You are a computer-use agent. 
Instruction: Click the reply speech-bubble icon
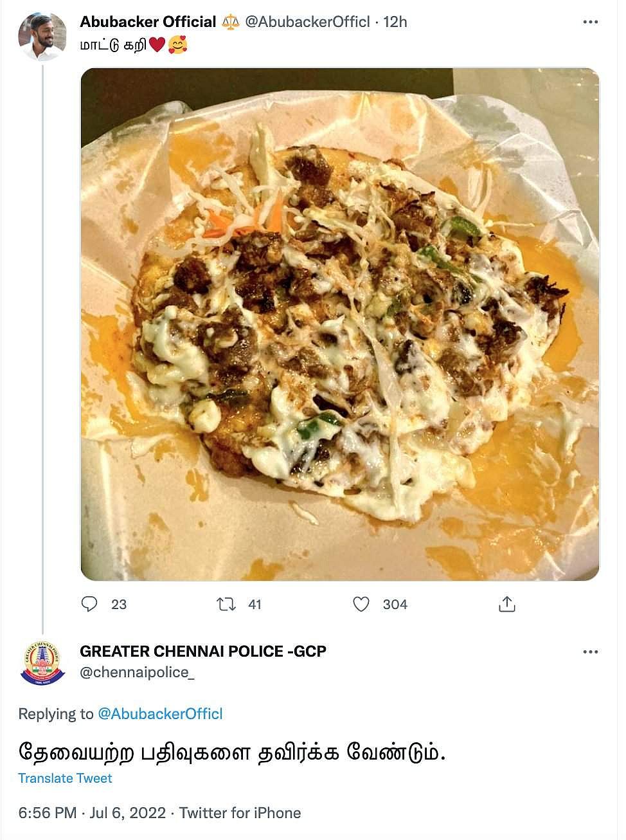[91, 604]
